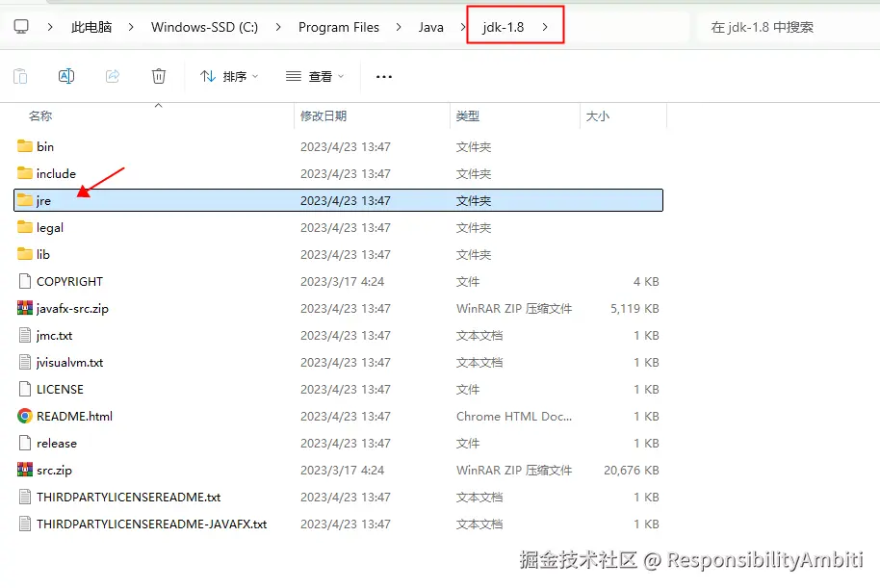Click the file name src.zip
The image size is (880, 588).
point(55,471)
